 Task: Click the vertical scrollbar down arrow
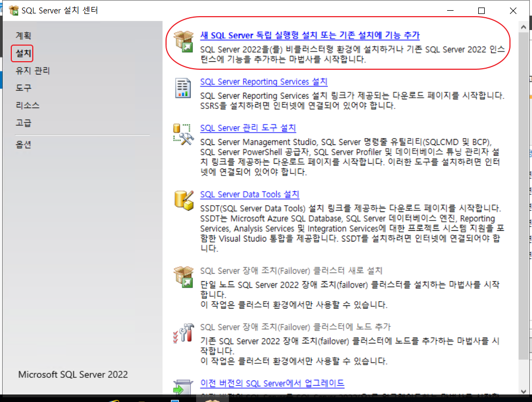tap(523, 391)
